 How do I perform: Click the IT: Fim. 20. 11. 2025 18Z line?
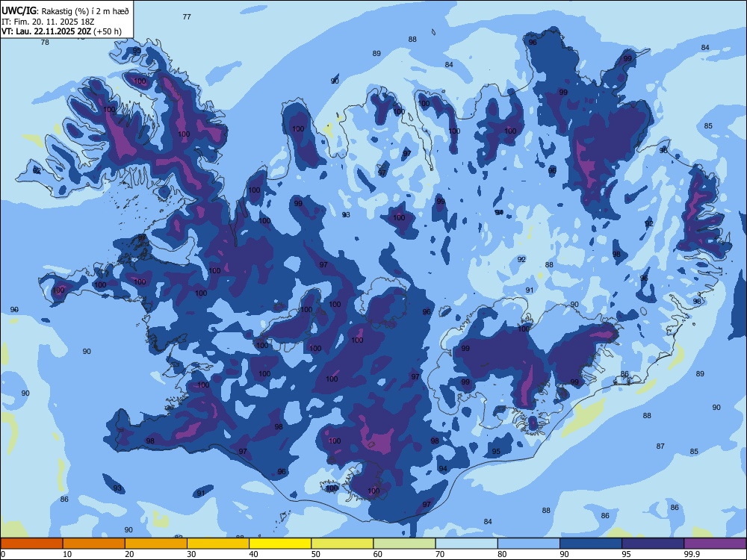(x=48, y=22)
